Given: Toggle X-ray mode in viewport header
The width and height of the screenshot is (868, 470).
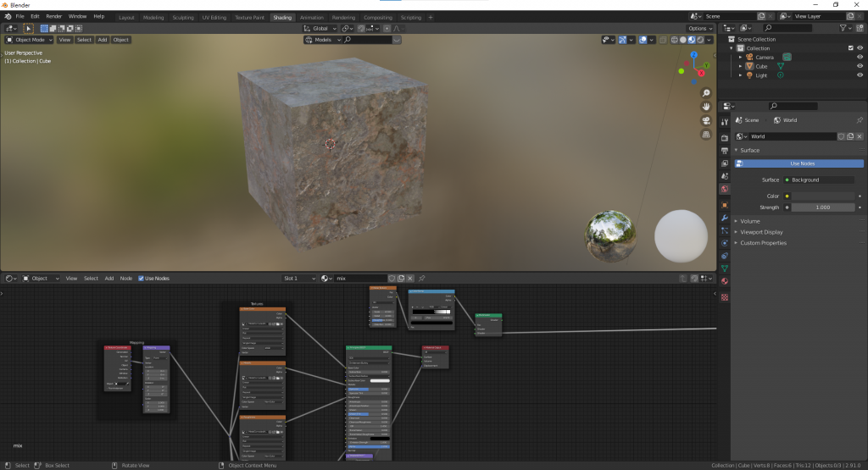Looking at the screenshot, I should click(x=663, y=40).
